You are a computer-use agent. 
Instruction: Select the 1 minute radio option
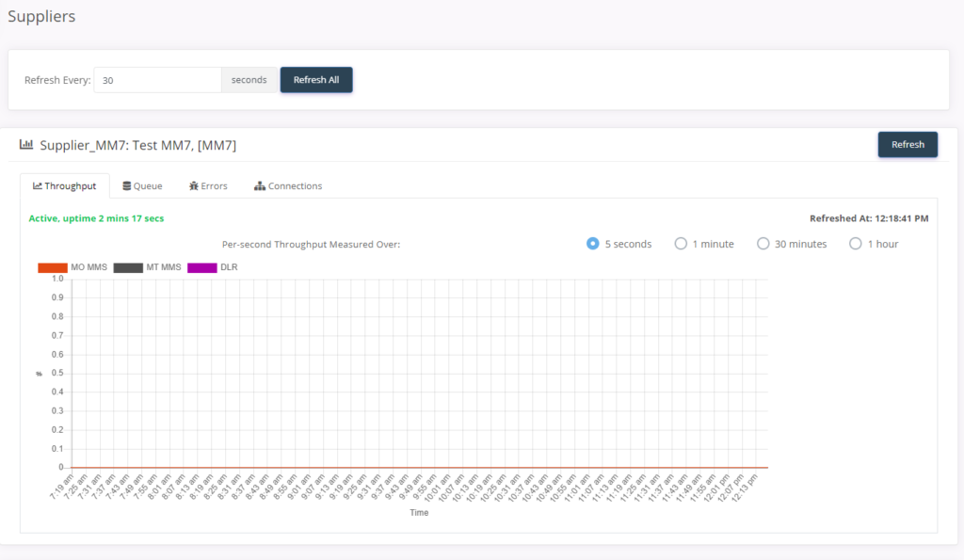pyautogui.click(x=681, y=244)
